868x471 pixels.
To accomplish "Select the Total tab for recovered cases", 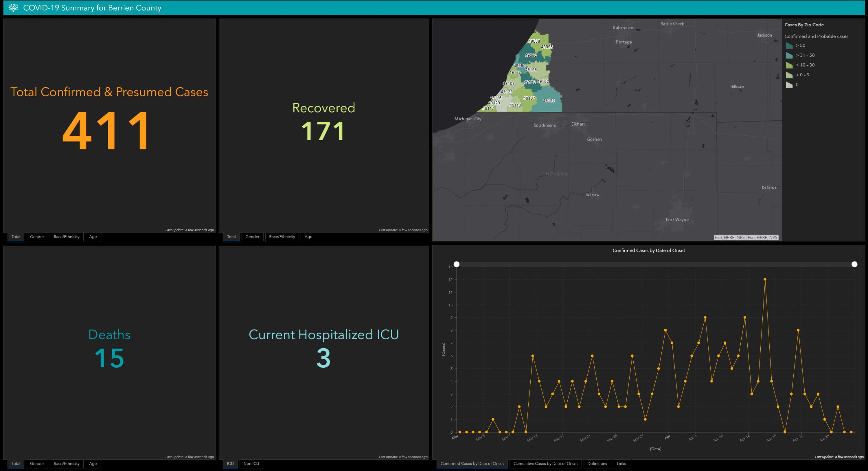I will click(x=233, y=237).
